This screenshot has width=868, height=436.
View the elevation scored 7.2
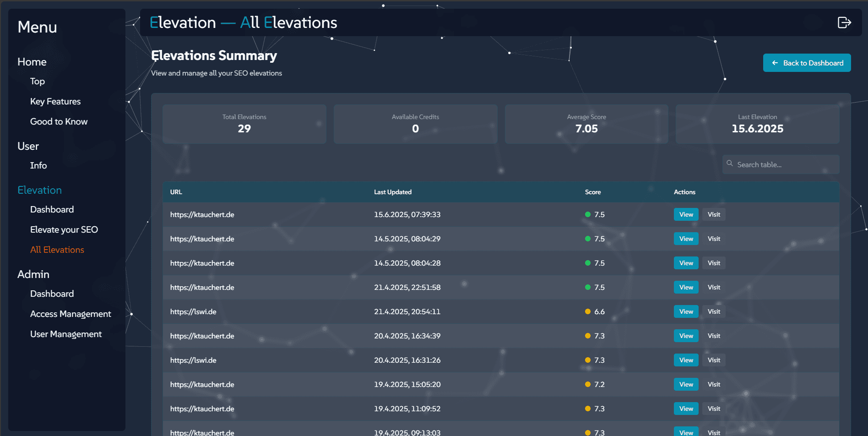[686, 384]
